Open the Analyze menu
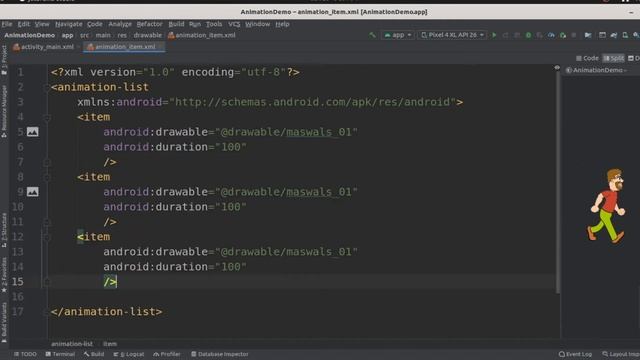640x360 pixels. point(120,24)
